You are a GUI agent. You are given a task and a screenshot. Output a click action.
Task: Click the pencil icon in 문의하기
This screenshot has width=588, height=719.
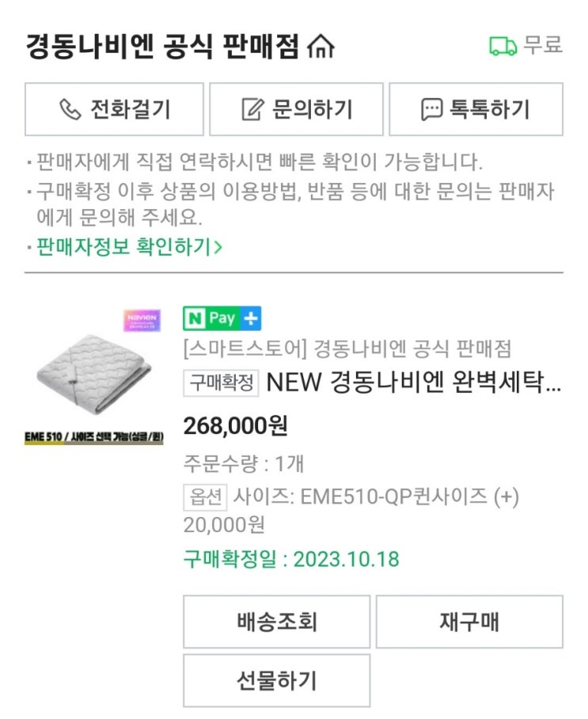point(252,109)
